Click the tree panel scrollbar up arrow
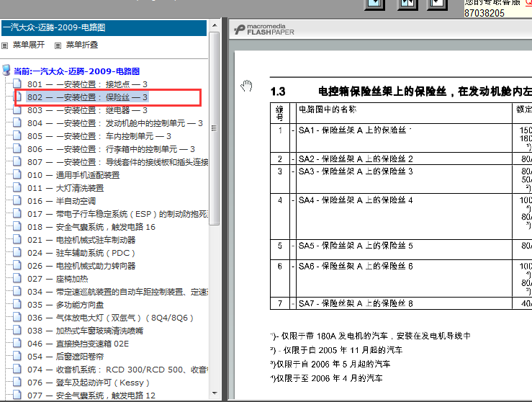Image resolution: width=532 pixels, height=402 pixels. pyautogui.click(x=215, y=25)
